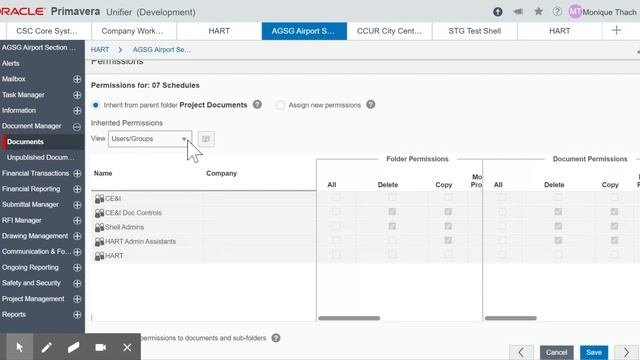Switch to CCUR City Cent... tab

click(389, 31)
